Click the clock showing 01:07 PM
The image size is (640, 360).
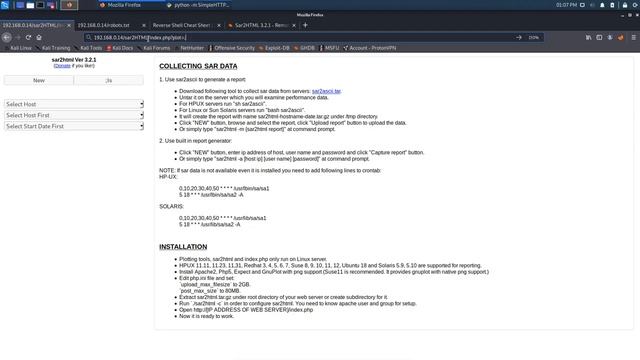click(566, 5)
